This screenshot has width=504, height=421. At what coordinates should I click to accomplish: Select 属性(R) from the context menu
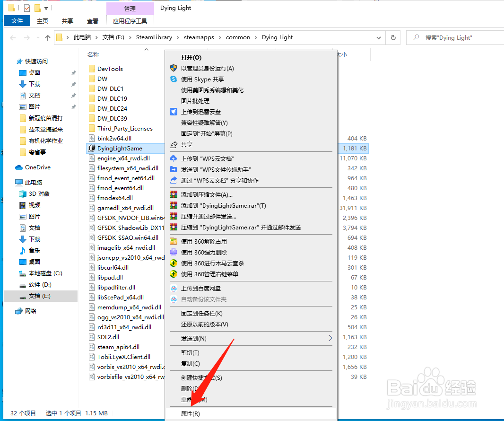point(252,413)
